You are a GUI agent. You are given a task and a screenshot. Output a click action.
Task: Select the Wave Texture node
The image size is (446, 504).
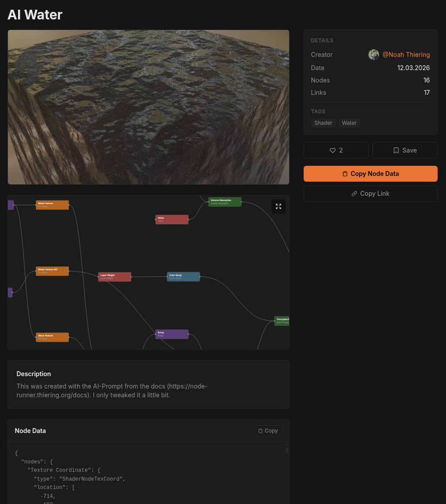pos(52,337)
